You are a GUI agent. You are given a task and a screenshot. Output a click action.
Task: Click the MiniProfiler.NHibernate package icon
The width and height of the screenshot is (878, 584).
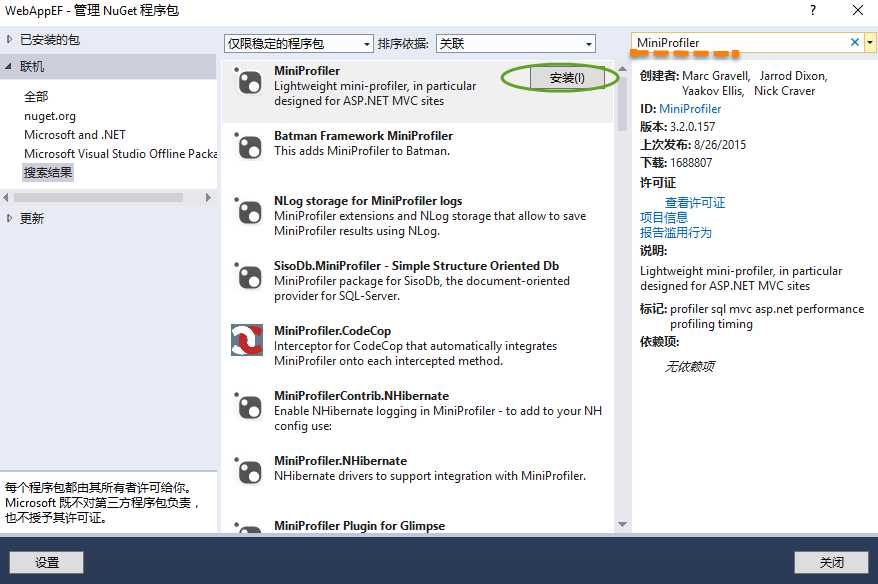click(x=248, y=471)
